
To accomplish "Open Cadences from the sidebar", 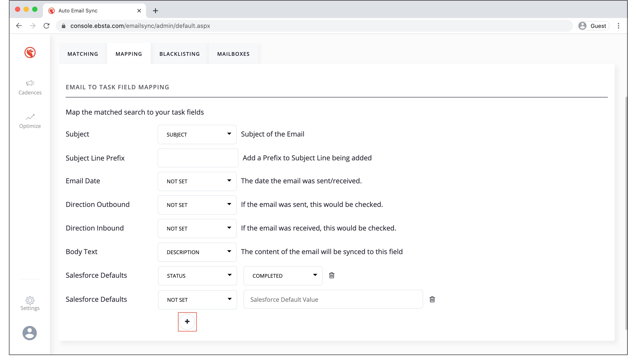I will pos(30,88).
